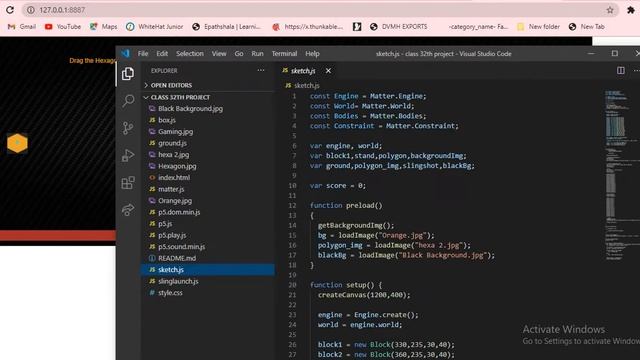Open Explorer more actions ellipsis
This screenshot has height=360, width=640.
pos(261,70)
